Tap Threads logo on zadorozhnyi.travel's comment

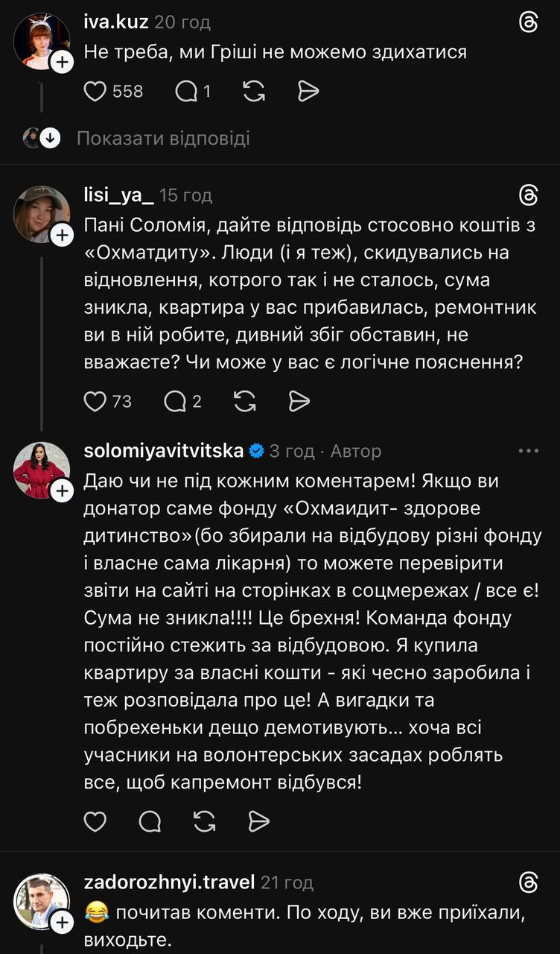click(528, 883)
